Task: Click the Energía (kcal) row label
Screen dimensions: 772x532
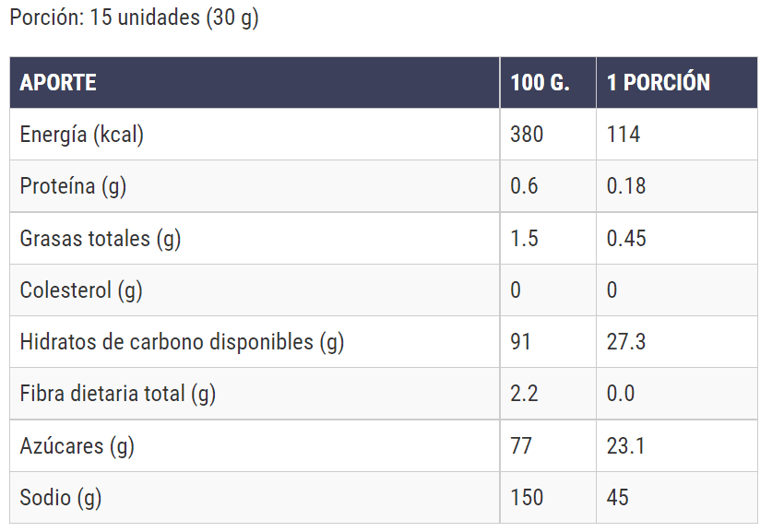Action: coord(82,135)
